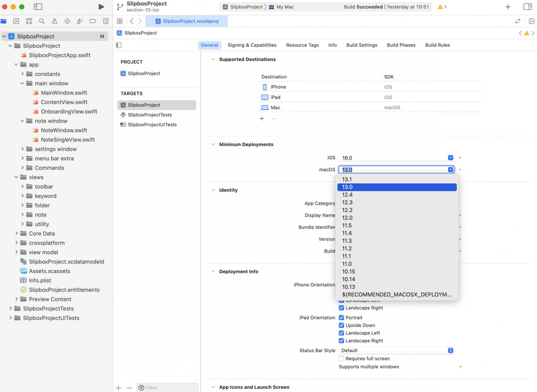
Task: Toggle the left navigator sidebar button
Action: click(38, 7)
